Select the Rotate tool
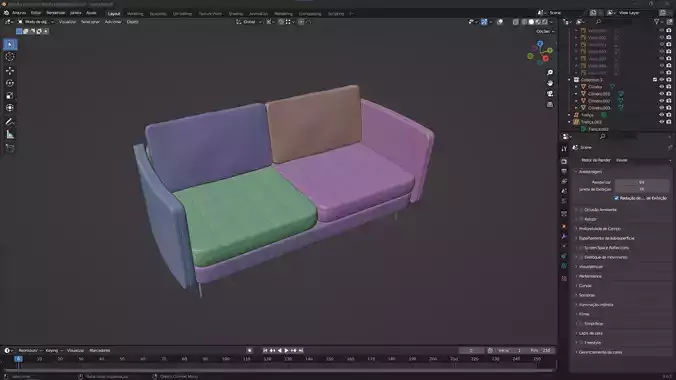The image size is (676, 380). (10, 83)
